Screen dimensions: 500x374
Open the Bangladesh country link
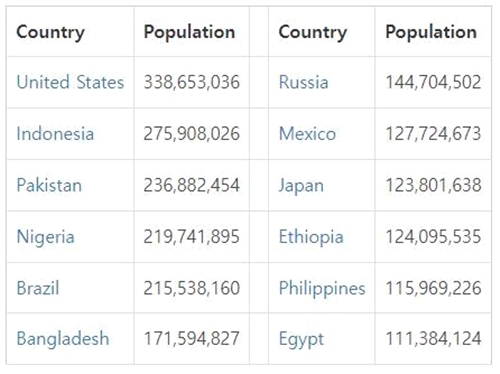tap(63, 339)
